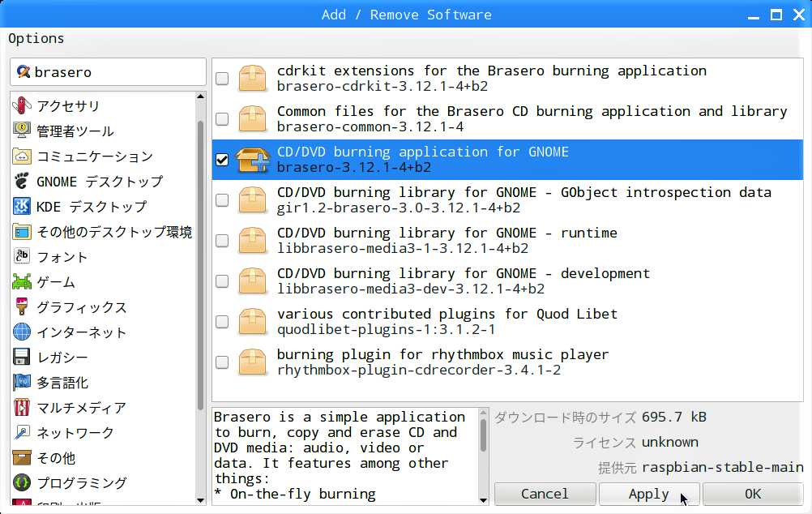This screenshot has width=812, height=514.
Task: Click the selected brasero package install icon
Action: click(252, 159)
